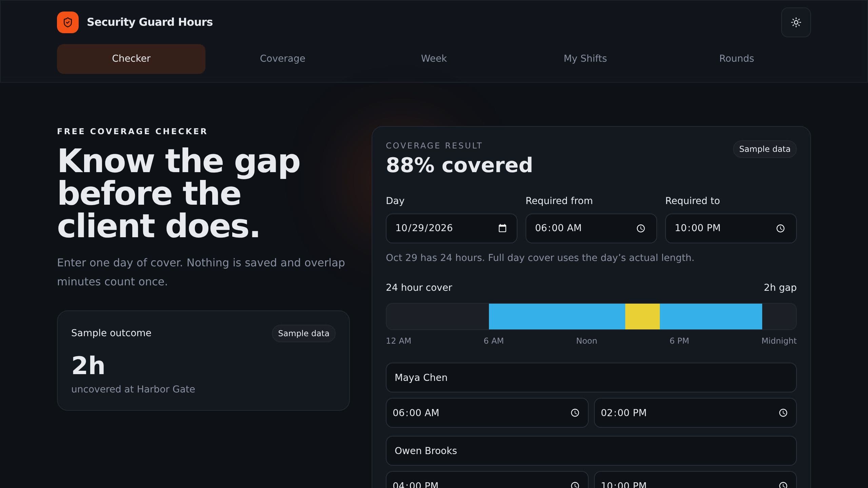Open the Rounds tab
Viewport: 868px width, 488px height.
click(x=736, y=59)
